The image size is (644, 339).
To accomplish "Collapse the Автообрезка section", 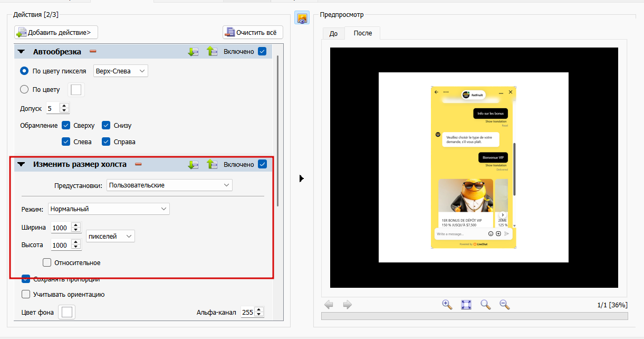I will click(21, 52).
